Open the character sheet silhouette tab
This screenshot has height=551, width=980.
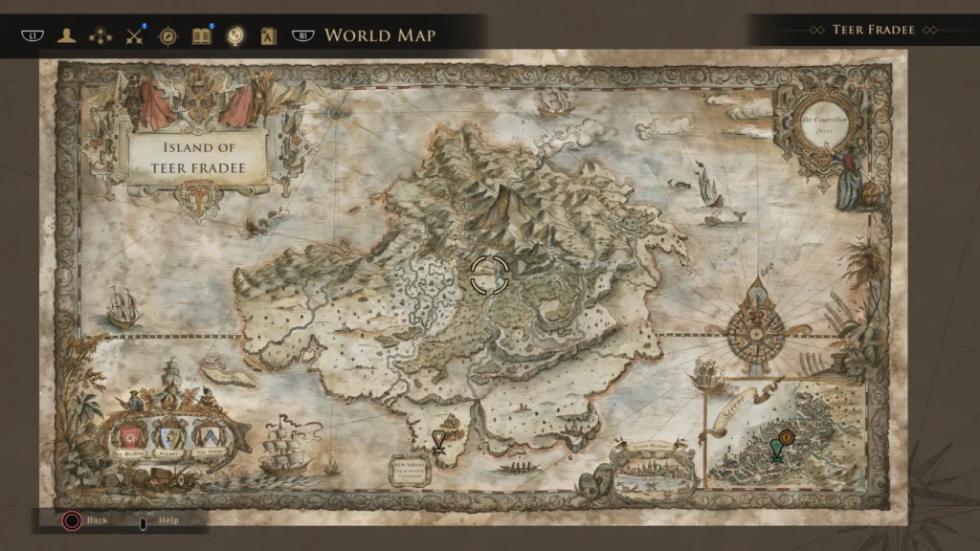point(66,35)
